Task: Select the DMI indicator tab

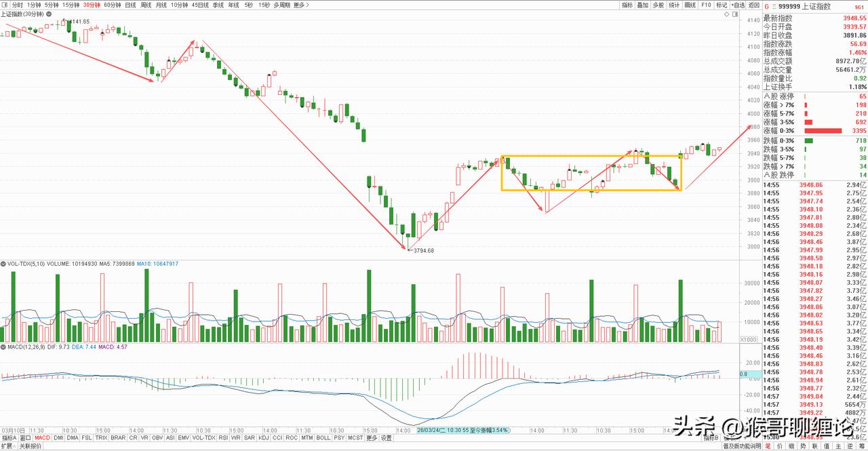Action: 58,437
